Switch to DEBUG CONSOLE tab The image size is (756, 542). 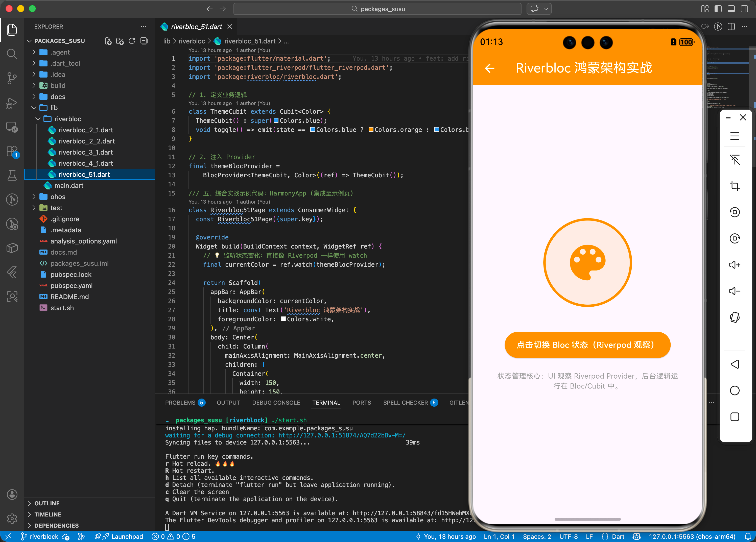276,402
